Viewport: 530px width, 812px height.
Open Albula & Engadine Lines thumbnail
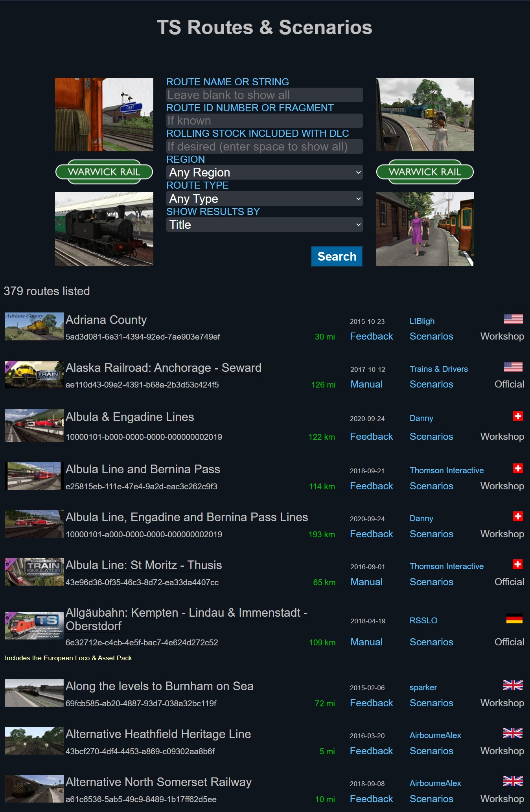[x=34, y=425]
